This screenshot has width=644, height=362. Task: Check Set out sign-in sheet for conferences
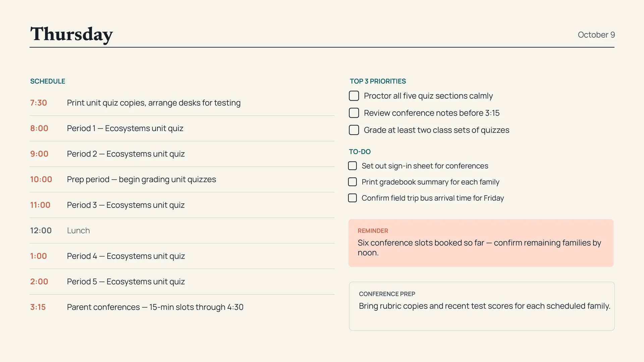[353, 166]
